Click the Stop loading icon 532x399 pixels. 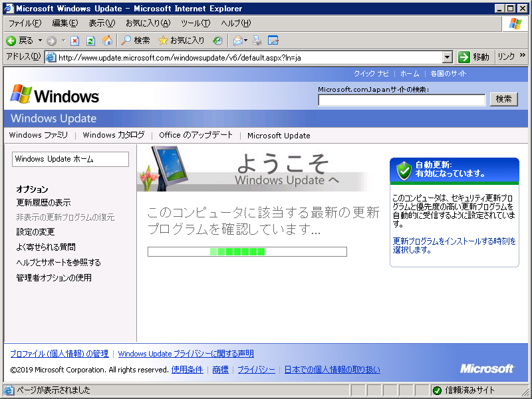click(x=74, y=41)
